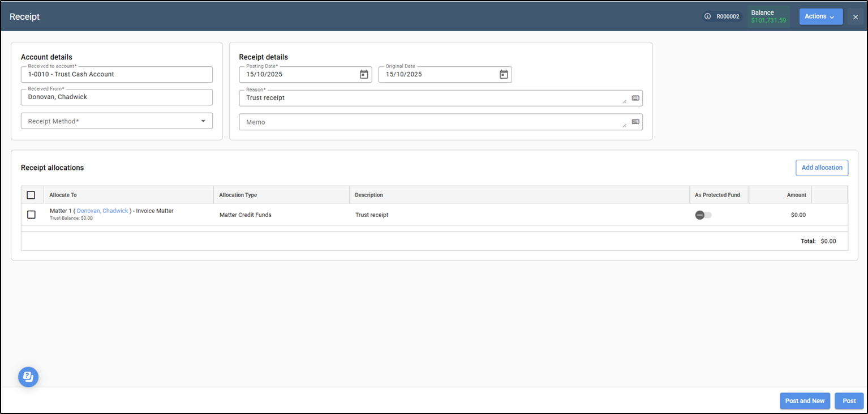Click the keyboard icon in the Memo field

point(635,122)
